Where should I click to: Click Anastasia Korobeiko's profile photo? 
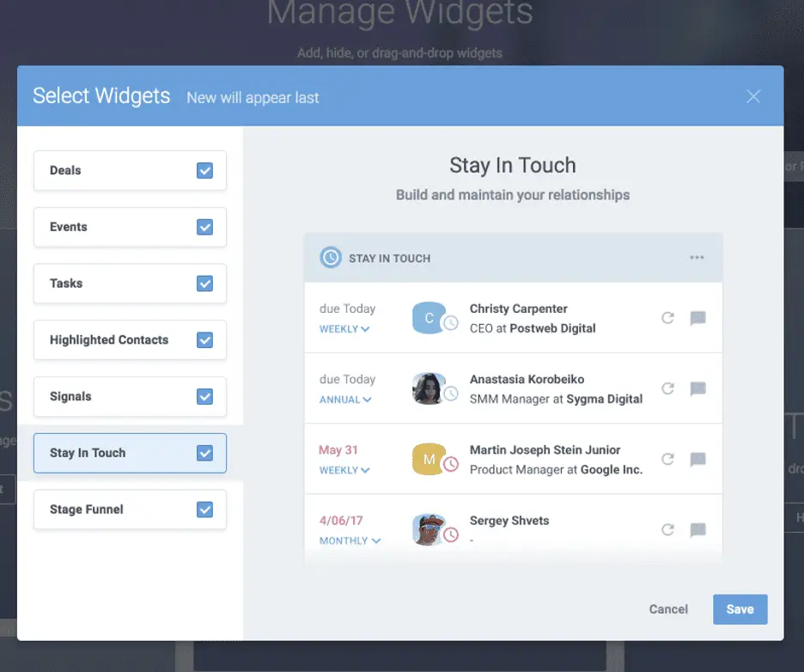[428, 388]
